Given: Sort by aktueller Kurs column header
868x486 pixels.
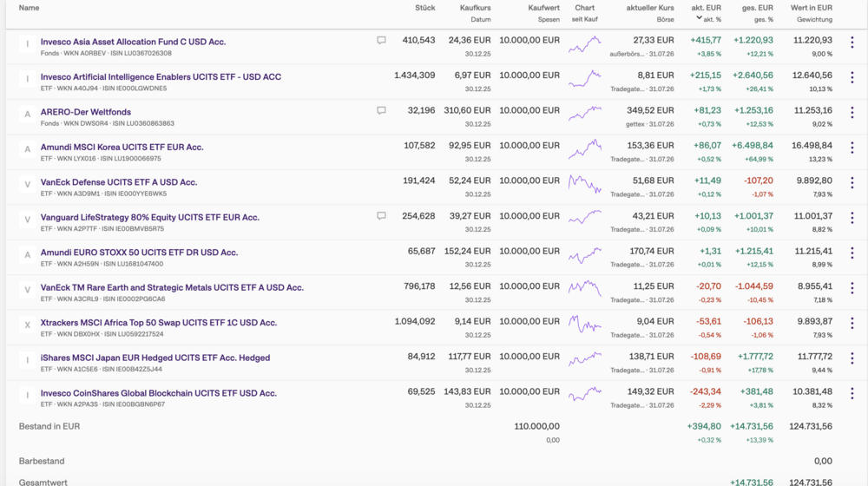Looking at the screenshot, I should 650,8.
